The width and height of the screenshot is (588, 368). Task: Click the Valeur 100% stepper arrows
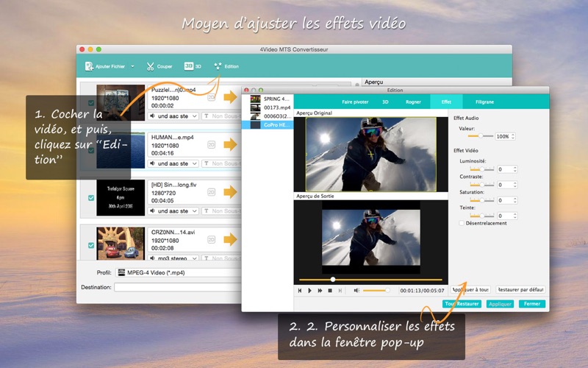[x=513, y=136]
